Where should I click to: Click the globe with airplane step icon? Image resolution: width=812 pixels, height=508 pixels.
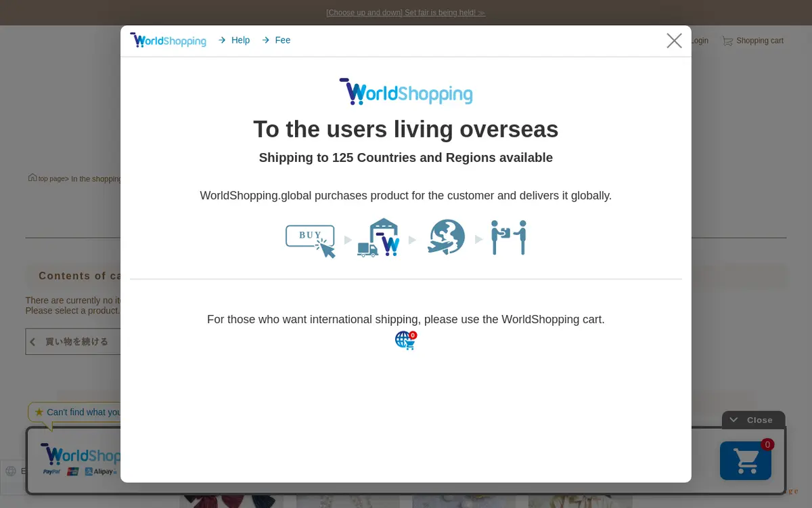coord(447,237)
